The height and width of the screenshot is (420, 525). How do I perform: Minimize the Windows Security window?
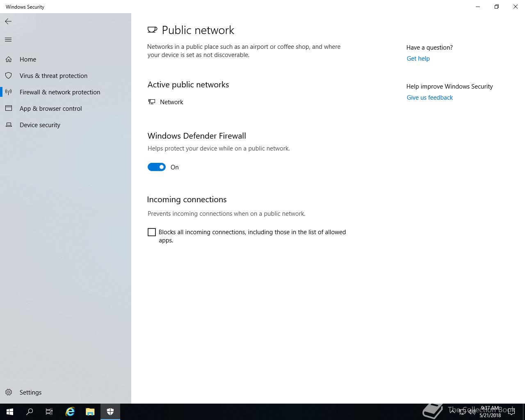[478, 7]
